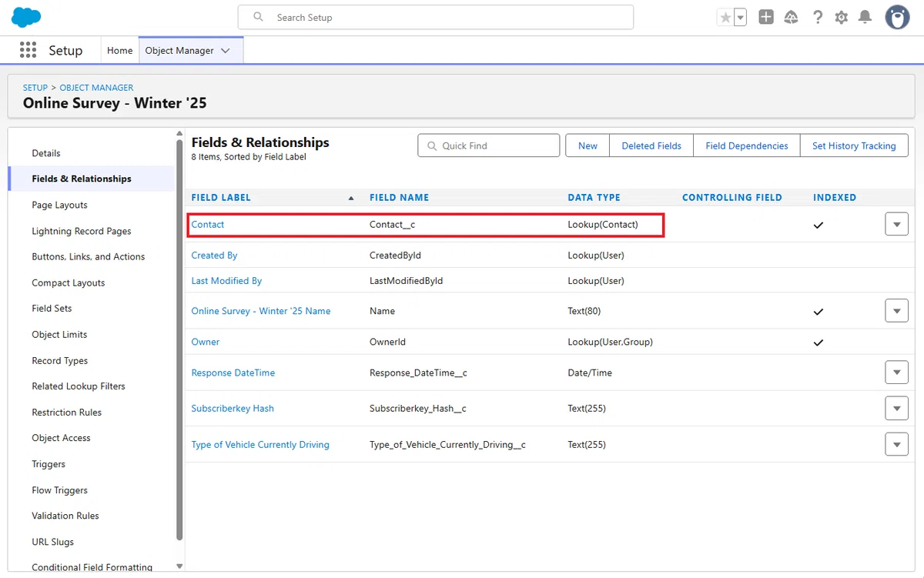Open actions dropdown for Response DateTime row
Viewport: 924px width, 578px height.
tap(896, 373)
